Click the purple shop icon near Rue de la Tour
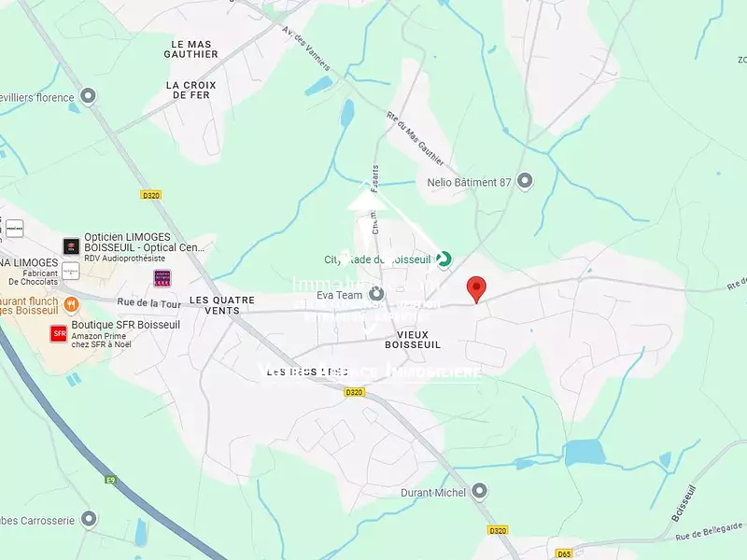The width and height of the screenshot is (747, 560). [x=162, y=278]
